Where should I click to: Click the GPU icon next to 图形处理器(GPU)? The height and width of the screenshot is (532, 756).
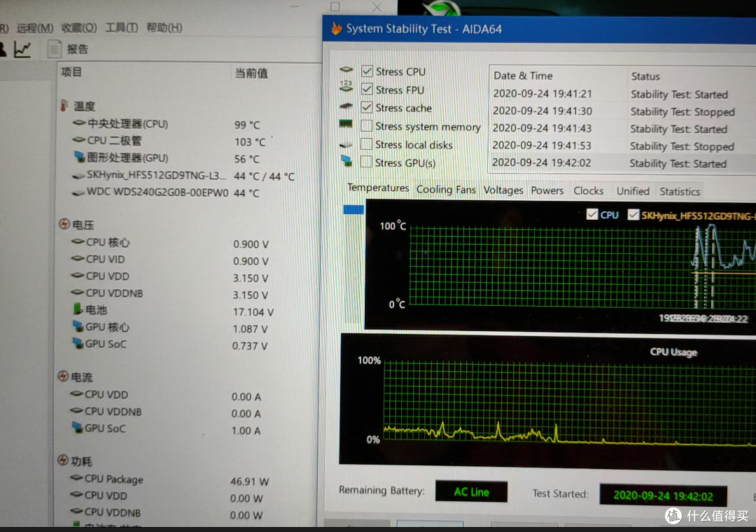(x=80, y=157)
